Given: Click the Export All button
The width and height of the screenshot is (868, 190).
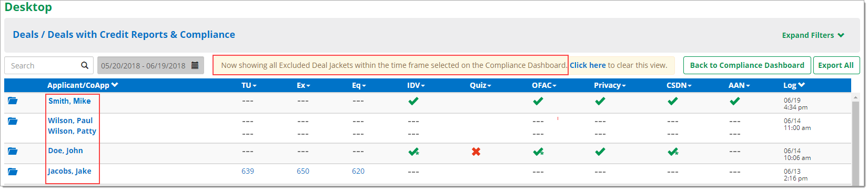Looking at the screenshot, I should coord(836,65).
